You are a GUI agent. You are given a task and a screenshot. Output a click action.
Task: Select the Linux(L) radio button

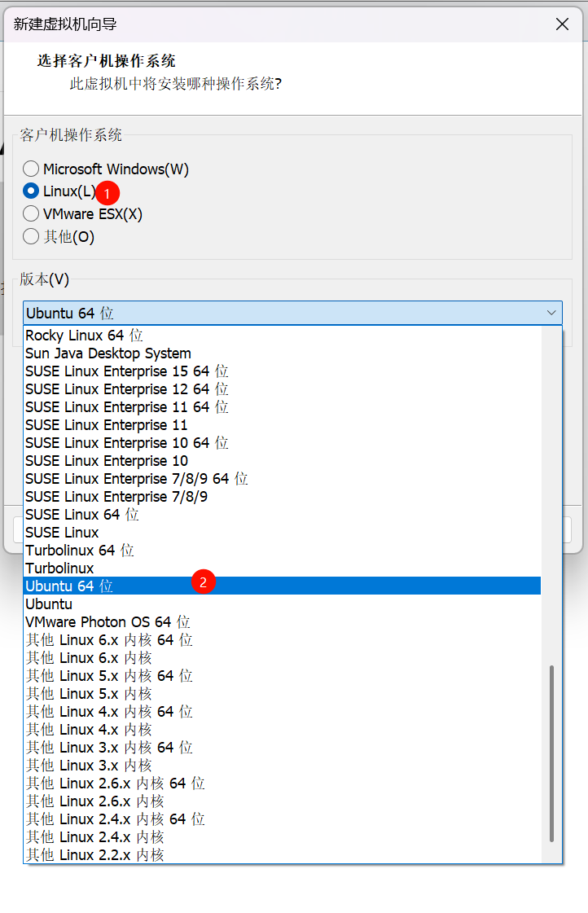(31, 191)
